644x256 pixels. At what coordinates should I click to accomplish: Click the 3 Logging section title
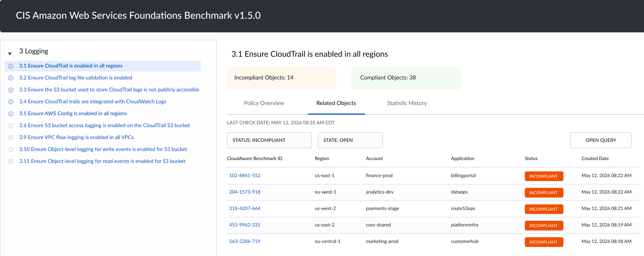click(x=34, y=51)
